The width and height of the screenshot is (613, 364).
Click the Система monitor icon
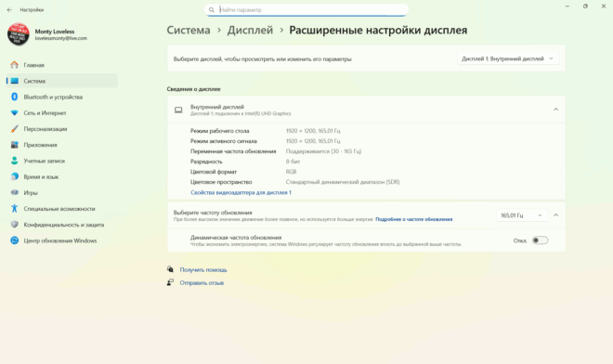(15, 81)
